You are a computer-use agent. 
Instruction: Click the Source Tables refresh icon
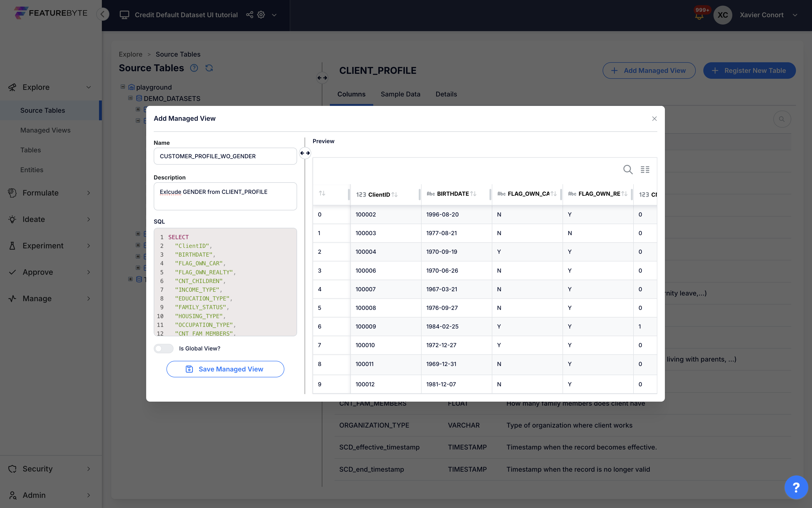[209, 68]
